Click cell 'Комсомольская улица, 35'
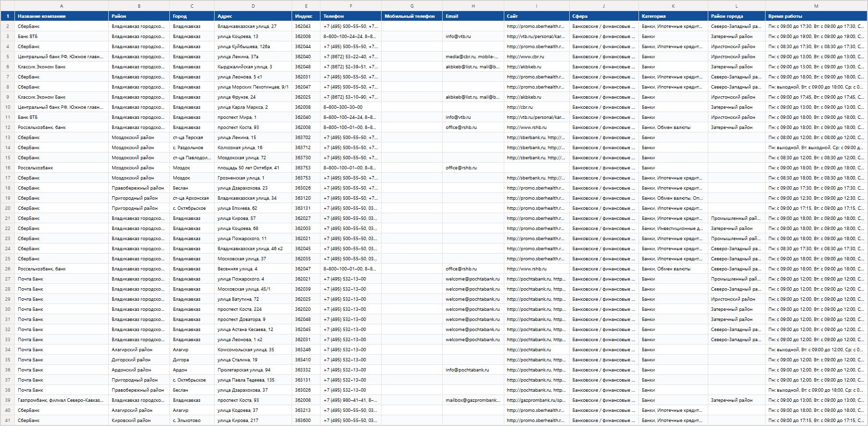This screenshot has width=868, height=434. tap(253, 350)
